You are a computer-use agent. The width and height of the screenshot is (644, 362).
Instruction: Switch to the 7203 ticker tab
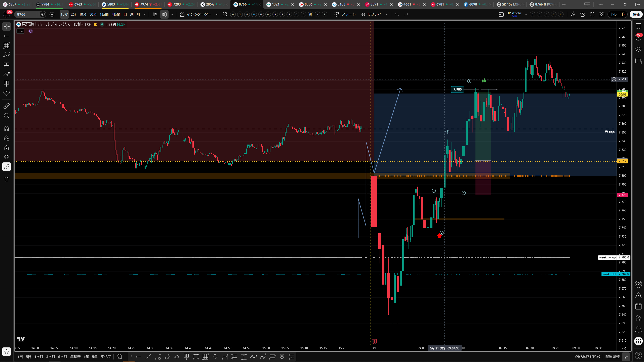177,4
